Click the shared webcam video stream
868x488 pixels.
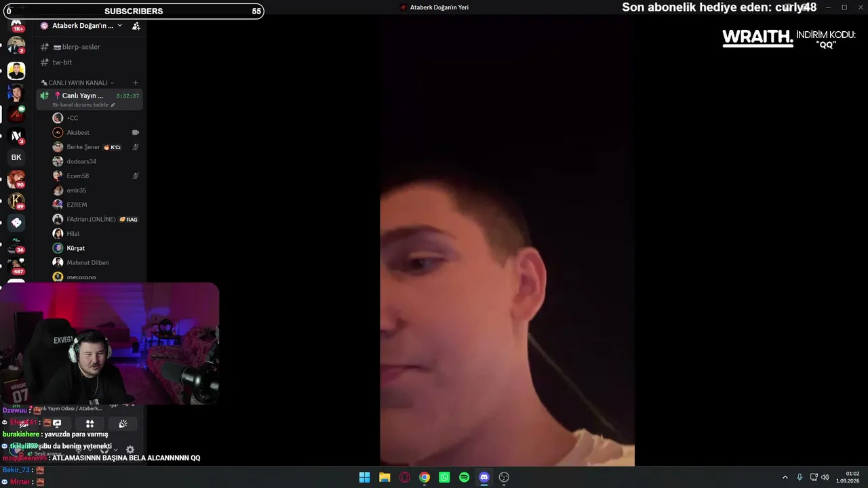pyautogui.click(x=507, y=240)
